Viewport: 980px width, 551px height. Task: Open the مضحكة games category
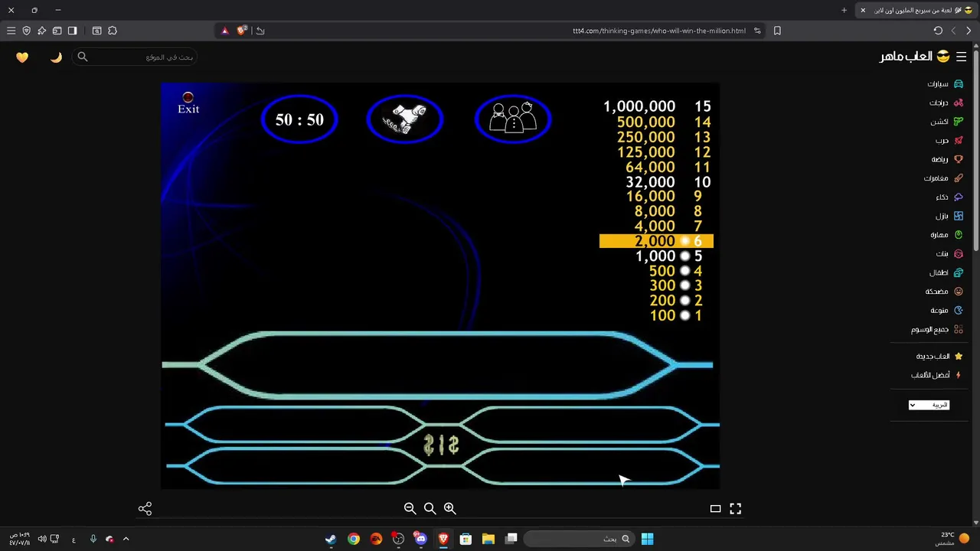point(943,292)
